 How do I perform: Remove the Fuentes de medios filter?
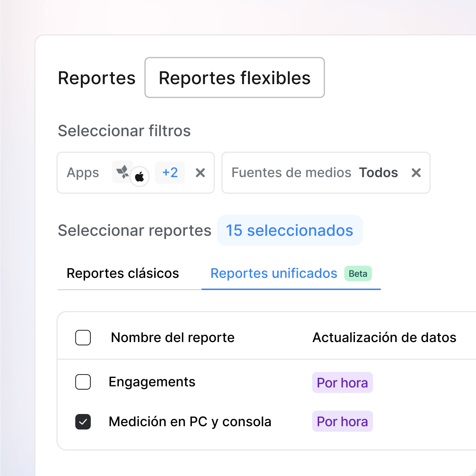pyautogui.click(x=416, y=173)
